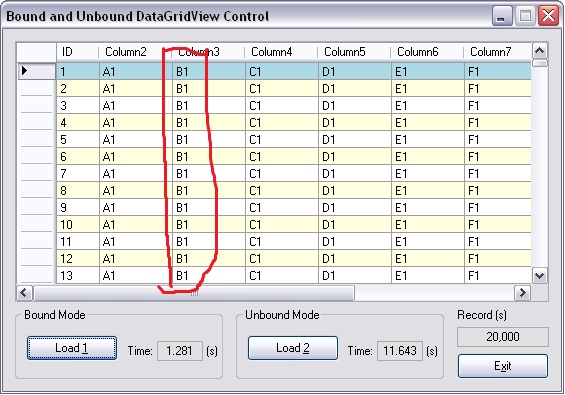Close the DataGridView Control window
This screenshot has width=565, height=395.
[548, 16]
